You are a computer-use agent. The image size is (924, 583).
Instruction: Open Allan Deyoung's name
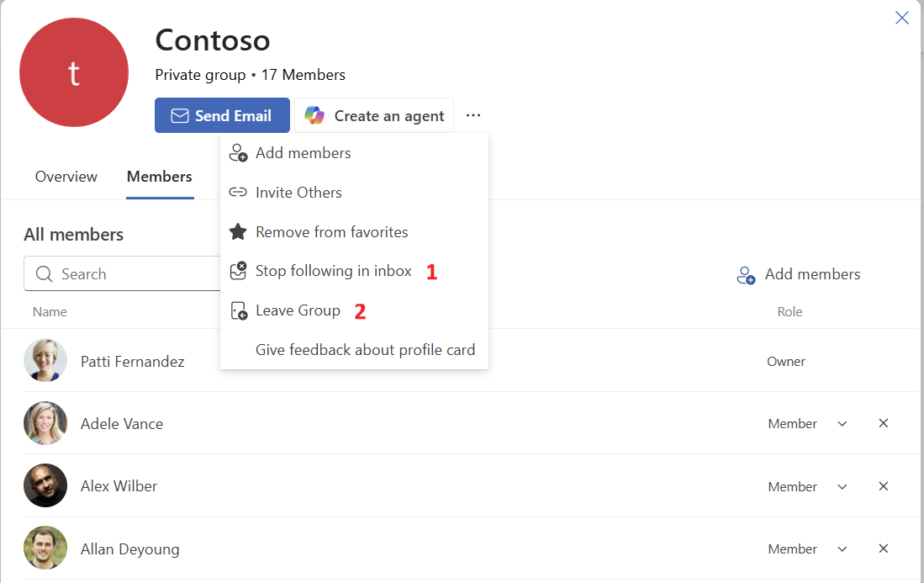(130, 549)
